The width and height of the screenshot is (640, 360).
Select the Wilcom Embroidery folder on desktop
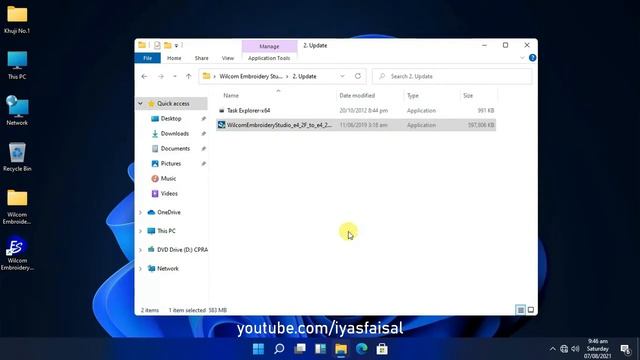click(x=17, y=207)
